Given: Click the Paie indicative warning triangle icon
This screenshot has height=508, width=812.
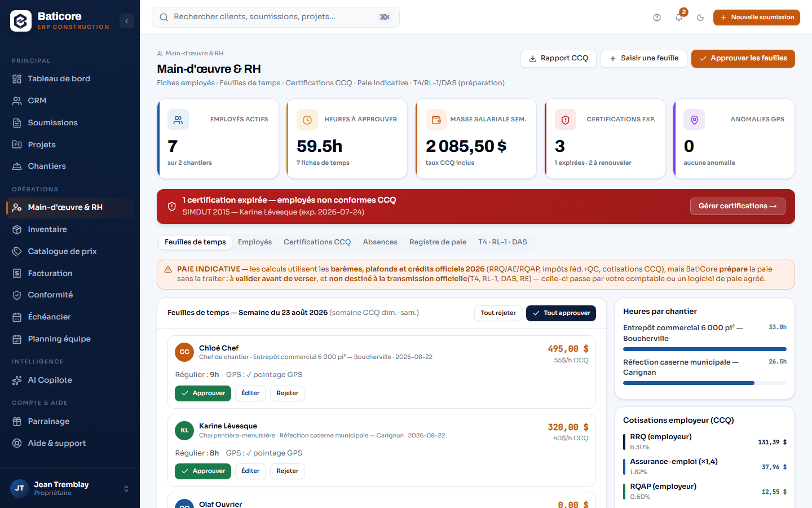Looking at the screenshot, I should tap(168, 269).
